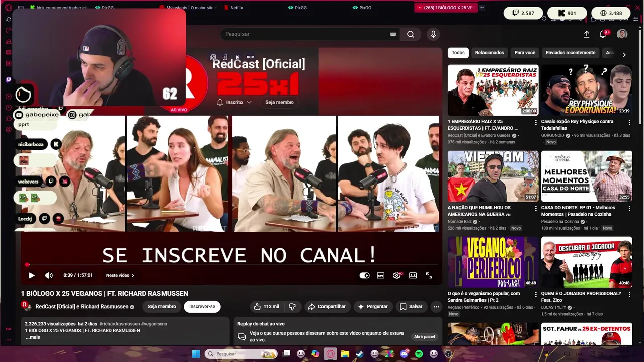
Task: Open the YouTube notifications bell
Action: click(603, 34)
